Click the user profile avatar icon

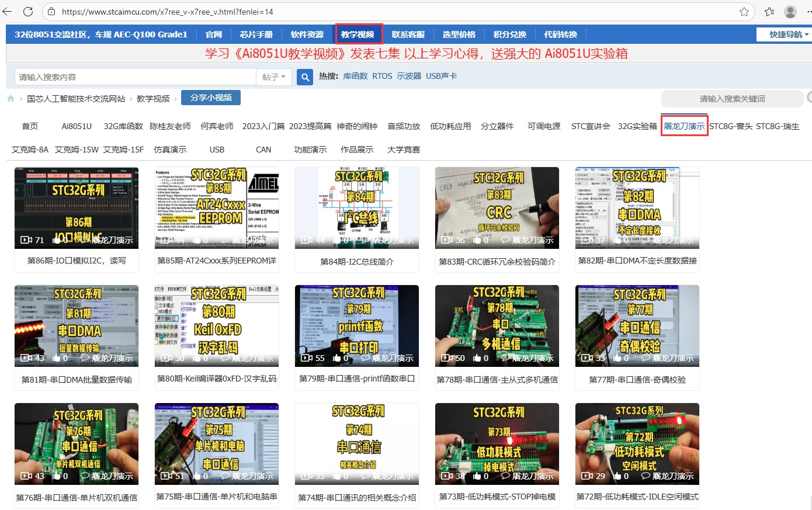pyautogui.click(x=790, y=12)
